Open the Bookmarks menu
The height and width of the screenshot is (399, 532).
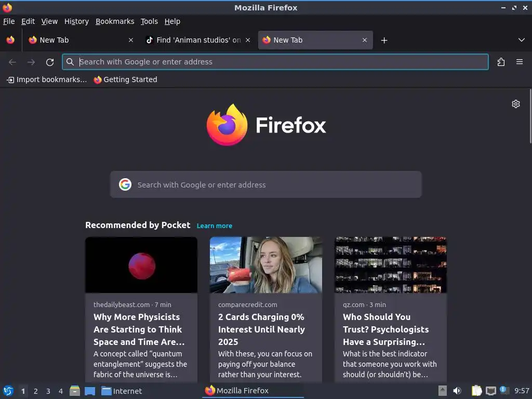[x=115, y=21]
